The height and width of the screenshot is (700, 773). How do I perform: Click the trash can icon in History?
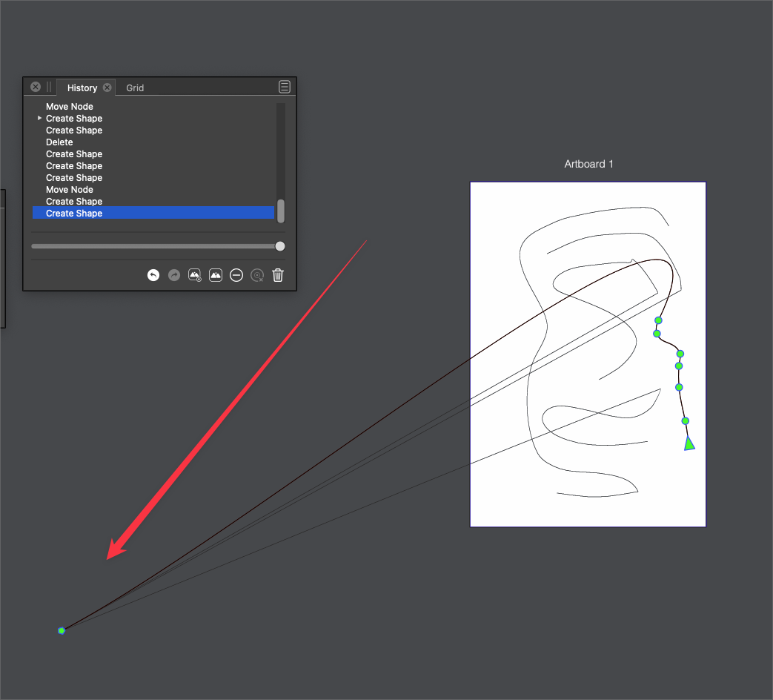278,275
